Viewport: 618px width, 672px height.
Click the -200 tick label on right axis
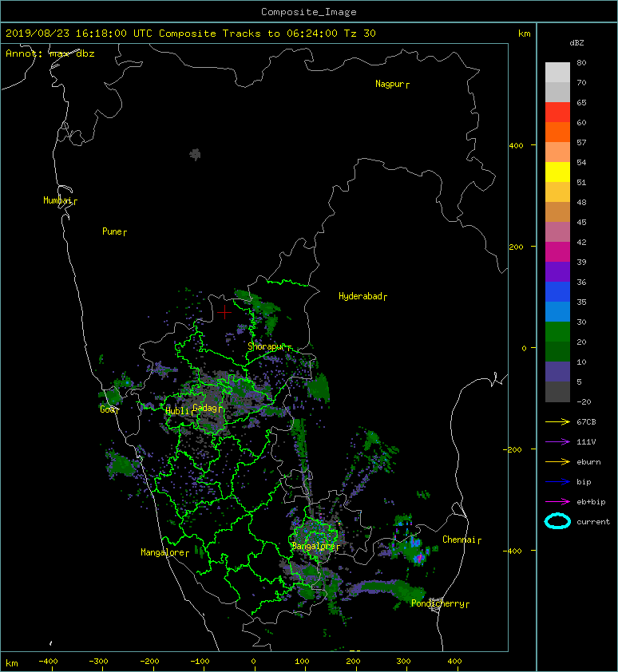pos(513,449)
